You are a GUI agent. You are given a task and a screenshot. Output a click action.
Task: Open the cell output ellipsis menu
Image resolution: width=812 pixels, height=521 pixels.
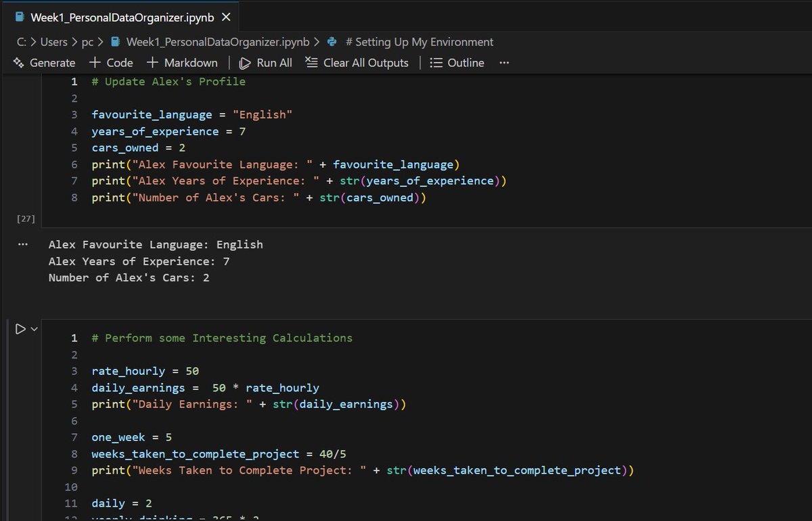point(24,244)
